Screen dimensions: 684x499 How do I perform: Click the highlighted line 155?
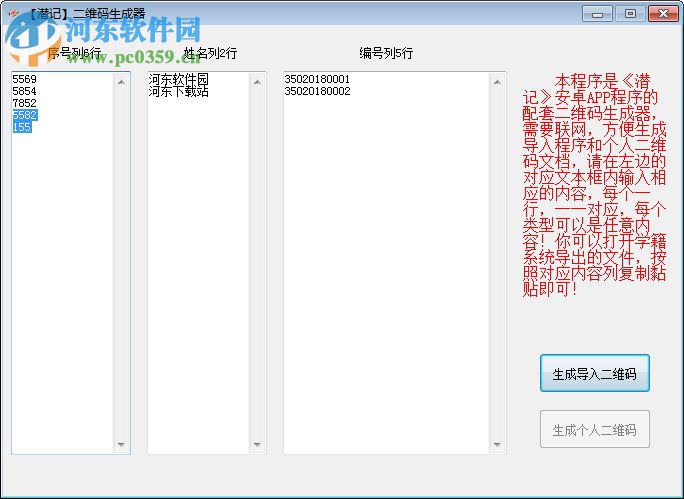click(22, 127)
